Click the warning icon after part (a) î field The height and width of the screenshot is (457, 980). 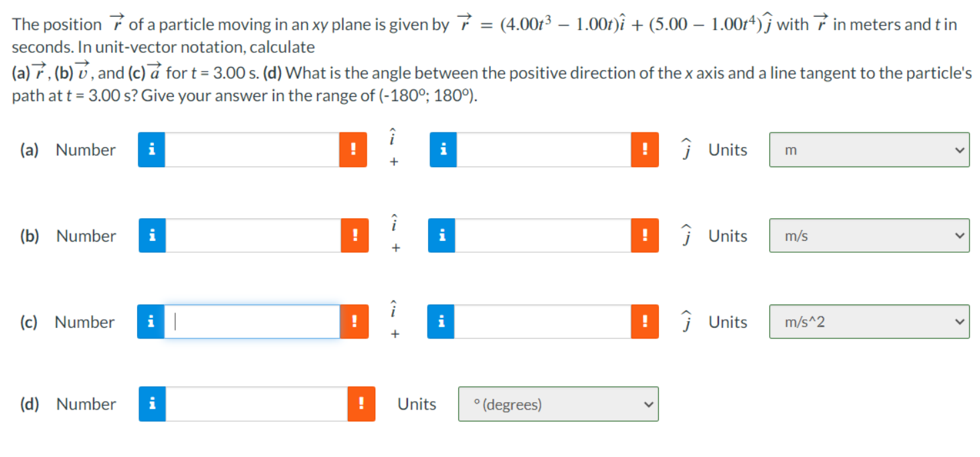(355, 149)
